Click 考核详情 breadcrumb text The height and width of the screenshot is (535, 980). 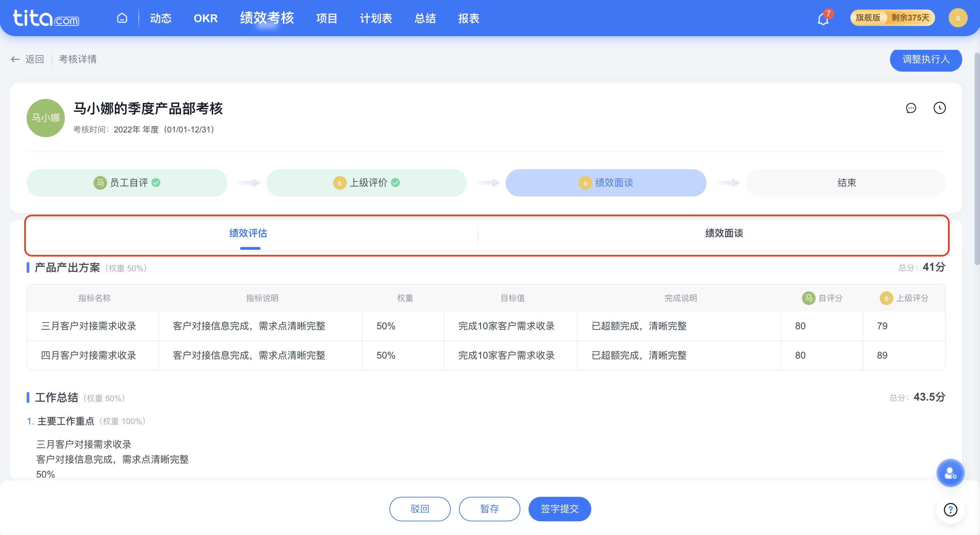tap(78, 59)
